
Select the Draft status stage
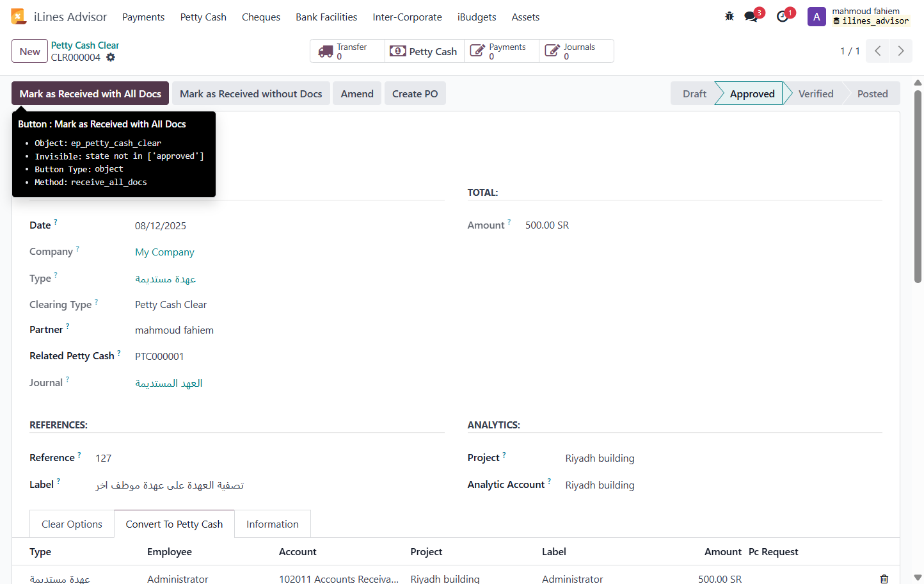point(694,93)
